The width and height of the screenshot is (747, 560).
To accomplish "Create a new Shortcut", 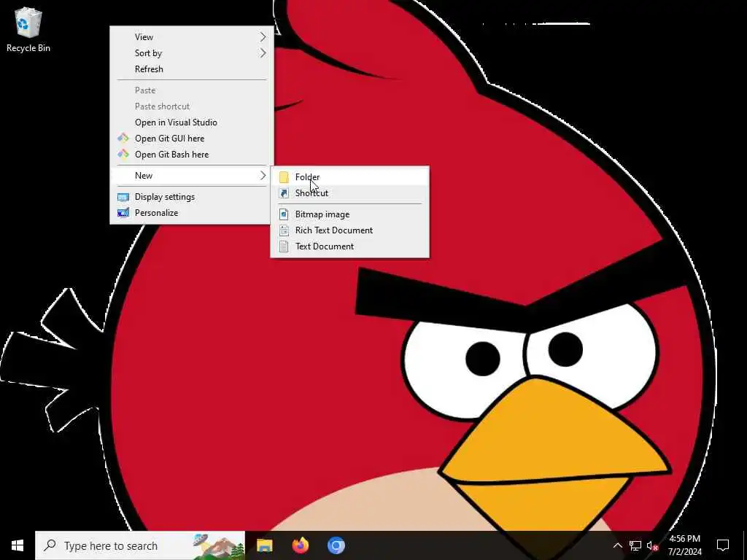I will [x=349, y=192].
